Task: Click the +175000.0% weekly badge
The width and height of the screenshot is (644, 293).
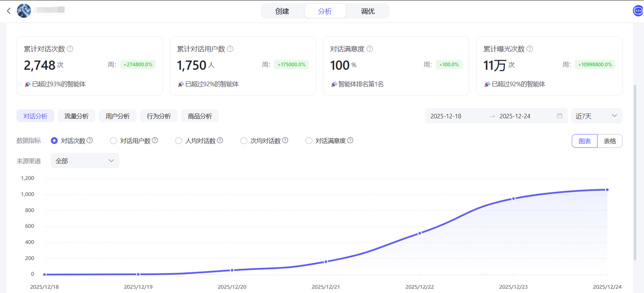Action: pyautogui.click(x=291, y=65)
